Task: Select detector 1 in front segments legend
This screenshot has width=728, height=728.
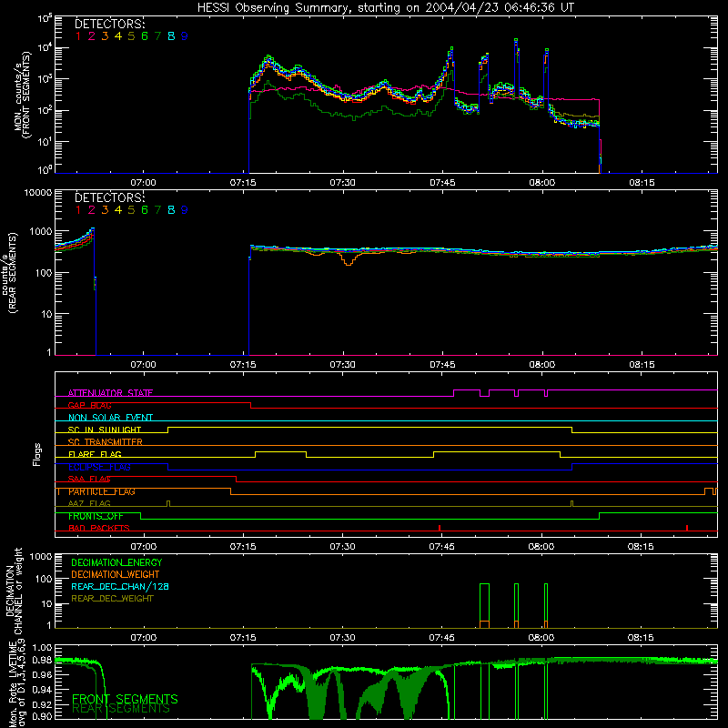Action: [78, 35]
